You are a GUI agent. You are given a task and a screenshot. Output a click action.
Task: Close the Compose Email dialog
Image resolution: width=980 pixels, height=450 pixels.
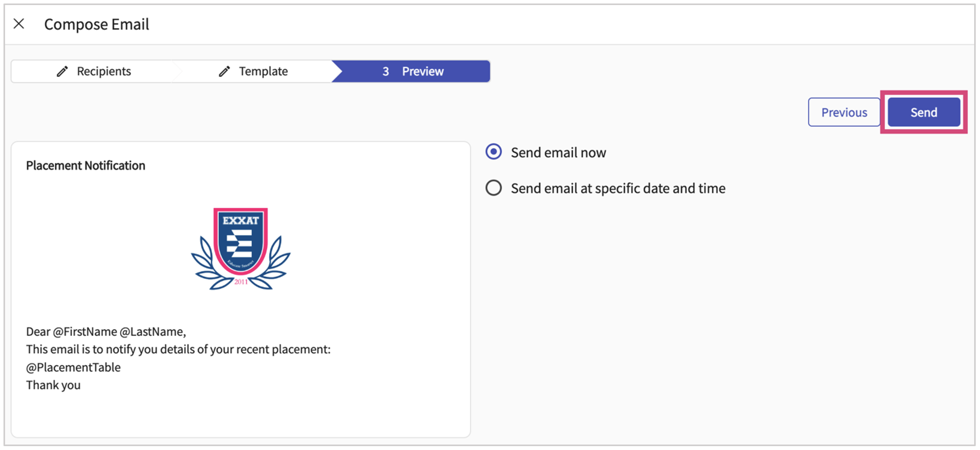pos(19,24)
